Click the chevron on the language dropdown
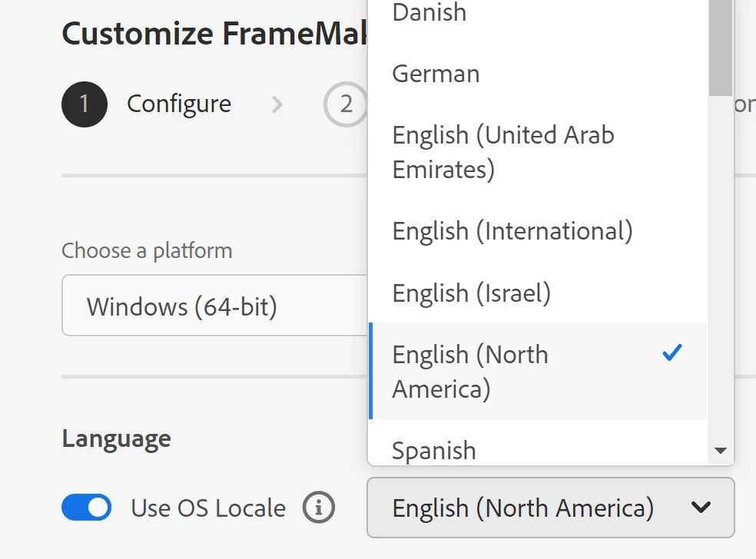The height and width of the screenshot is (559, 756). [x=701, y=508]
